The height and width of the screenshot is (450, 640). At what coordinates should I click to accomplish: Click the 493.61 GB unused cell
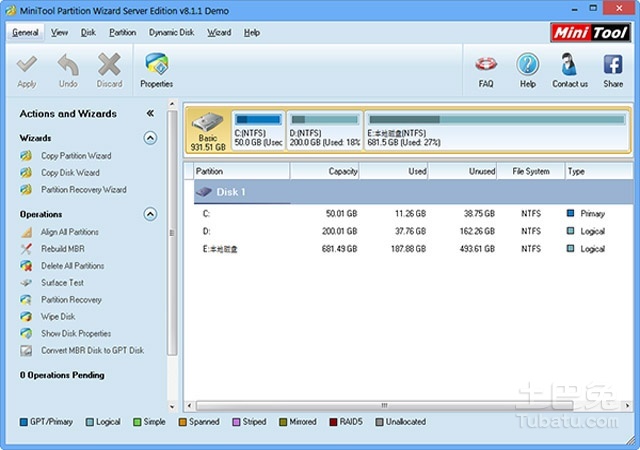[x=477, y=249]
